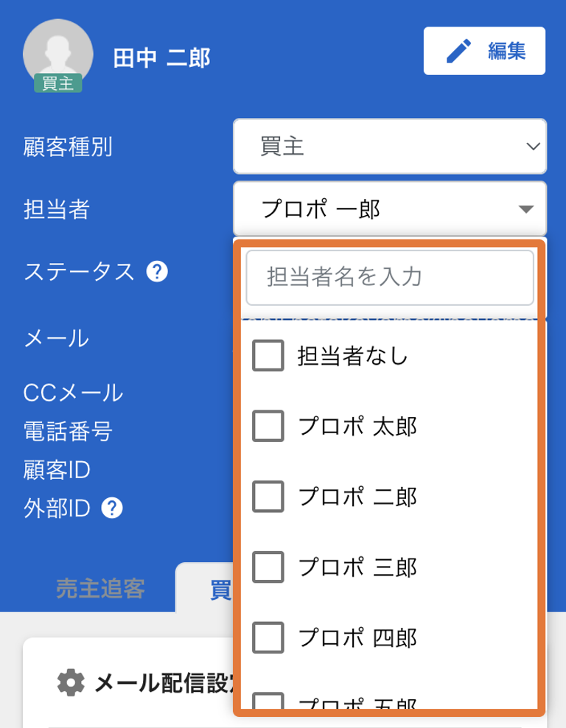Select the プロポ 五郎 option at list bottom
Screen dimensions: 566x728
pos(357,703)
